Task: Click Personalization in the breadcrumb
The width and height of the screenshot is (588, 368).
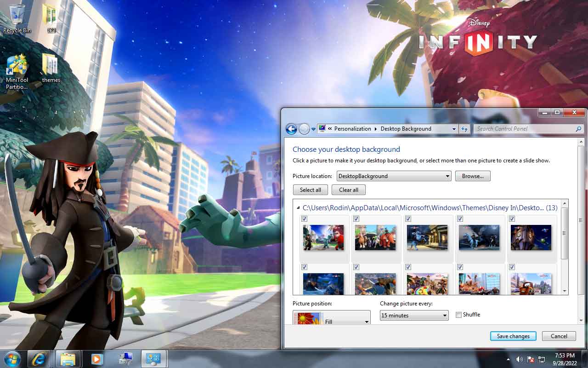Action: click(x=352, y=129)
